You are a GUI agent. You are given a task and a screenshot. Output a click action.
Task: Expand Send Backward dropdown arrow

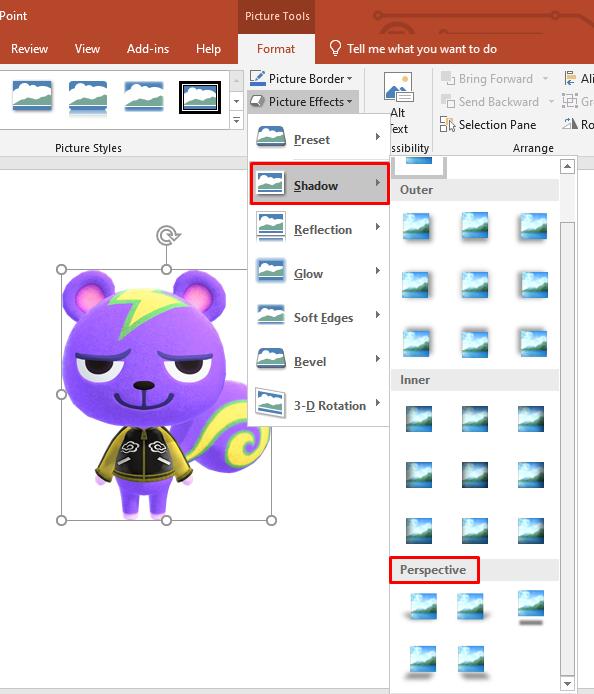pos(551,102)
